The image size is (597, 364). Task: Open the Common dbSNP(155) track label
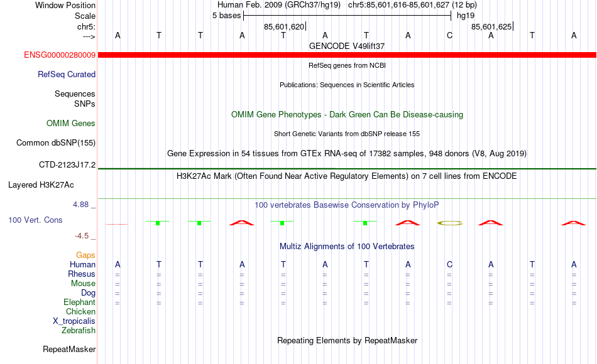point(56,142)
